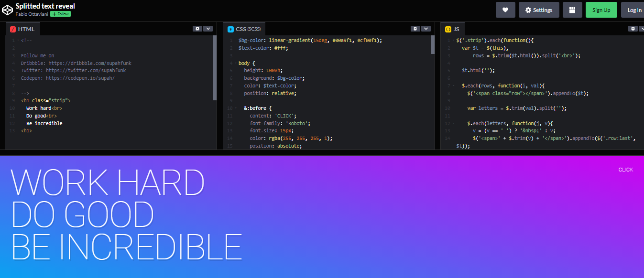Toggle Follow for Fabio Ottaviani

(60, 13)
